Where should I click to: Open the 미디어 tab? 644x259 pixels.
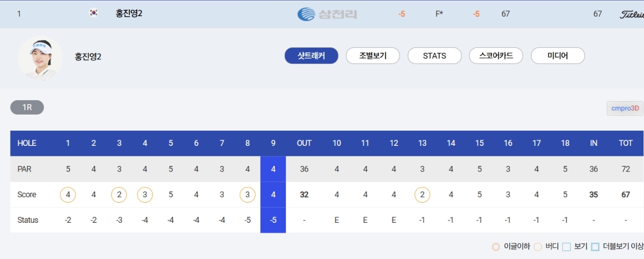[x=558, y=56]
